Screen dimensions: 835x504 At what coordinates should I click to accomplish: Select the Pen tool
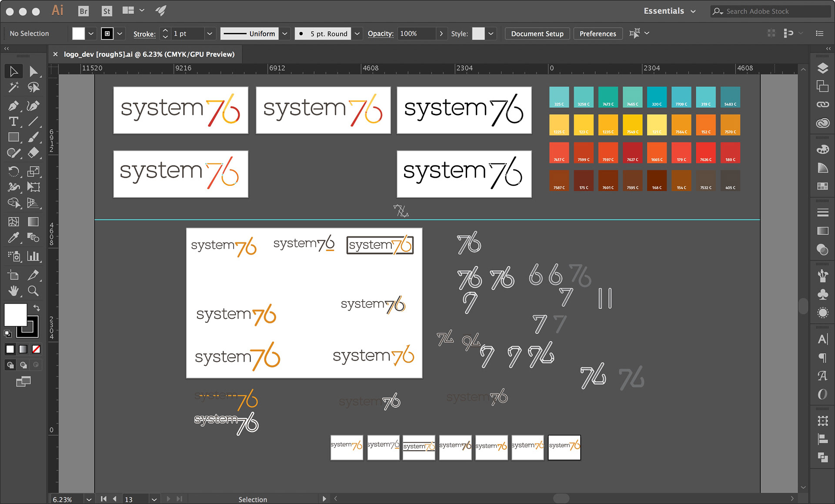(x=13, y=106)
